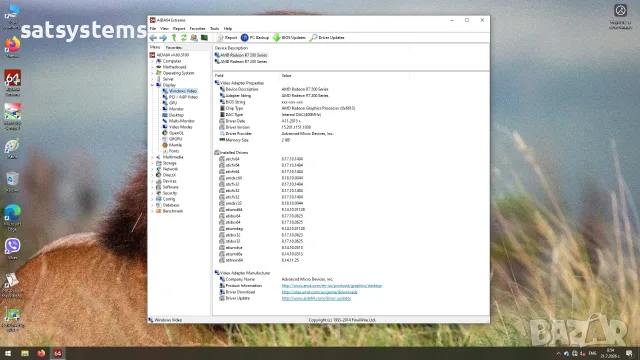Select Benchmark in the navigation tree
Screen dimensions: 640x360
click(173, 211)
